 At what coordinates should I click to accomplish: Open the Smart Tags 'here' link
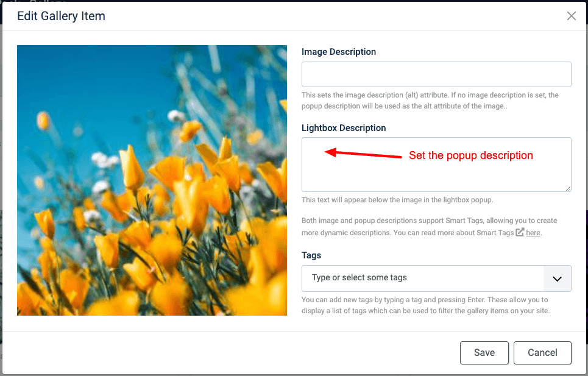coord(533,233)
